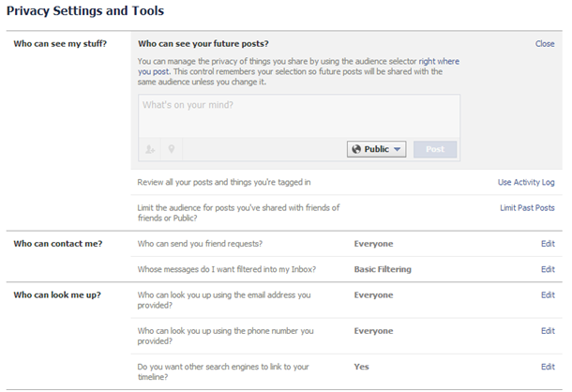Edit who can look up by phone number

point(548,331)
